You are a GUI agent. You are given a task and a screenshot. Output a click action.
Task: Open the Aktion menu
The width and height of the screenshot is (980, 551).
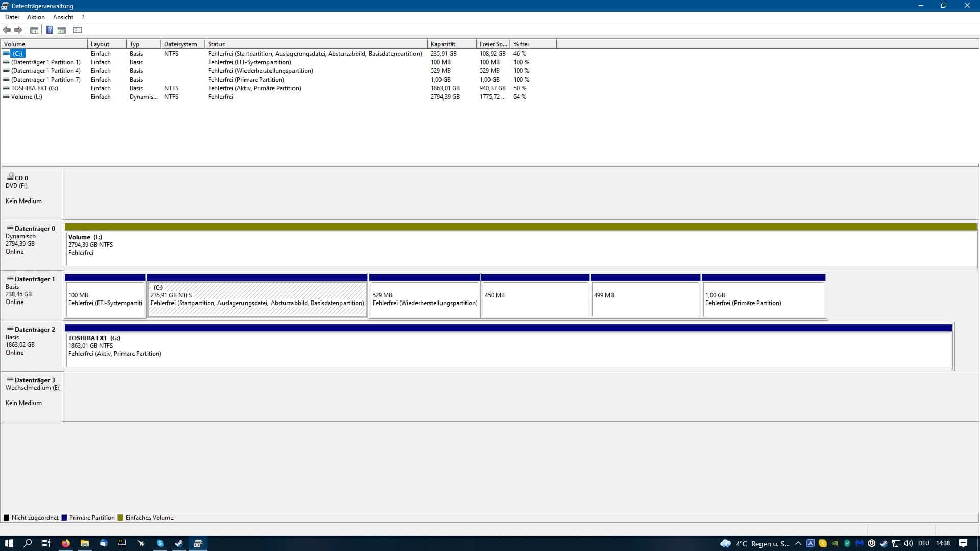click(36, 17)
